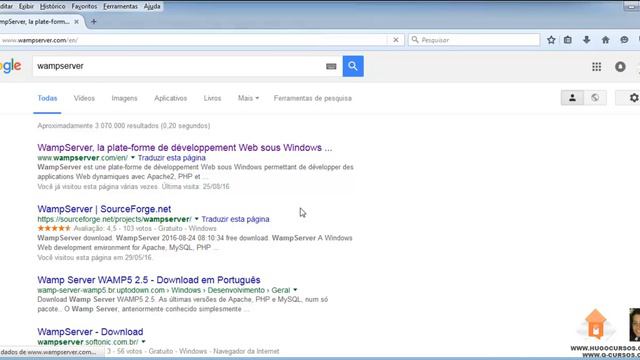Image resolution: width=640 pixels, height=360 pixels.
Task: Bookmark this page with the star icon
Action: pos(551,40)
